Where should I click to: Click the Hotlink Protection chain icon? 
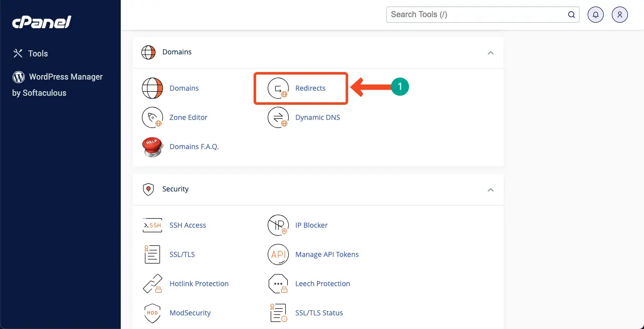(152, 284)
